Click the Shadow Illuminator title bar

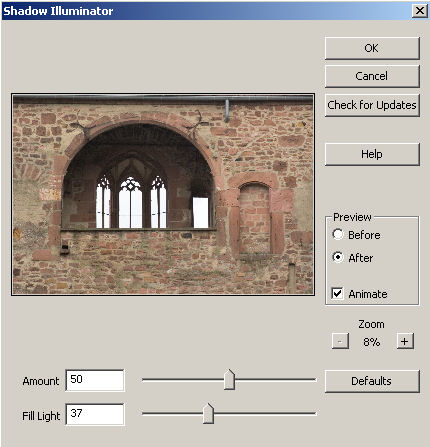[207, 11]
